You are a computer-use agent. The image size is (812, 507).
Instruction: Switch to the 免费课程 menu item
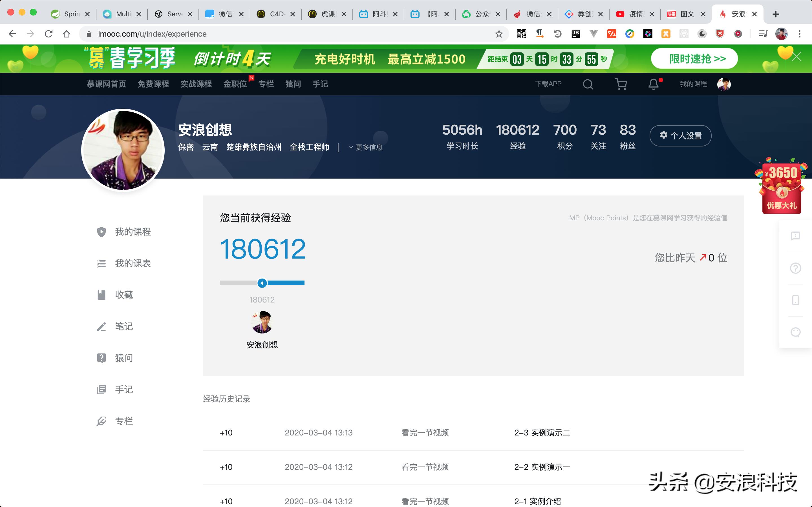click(153, 84)
